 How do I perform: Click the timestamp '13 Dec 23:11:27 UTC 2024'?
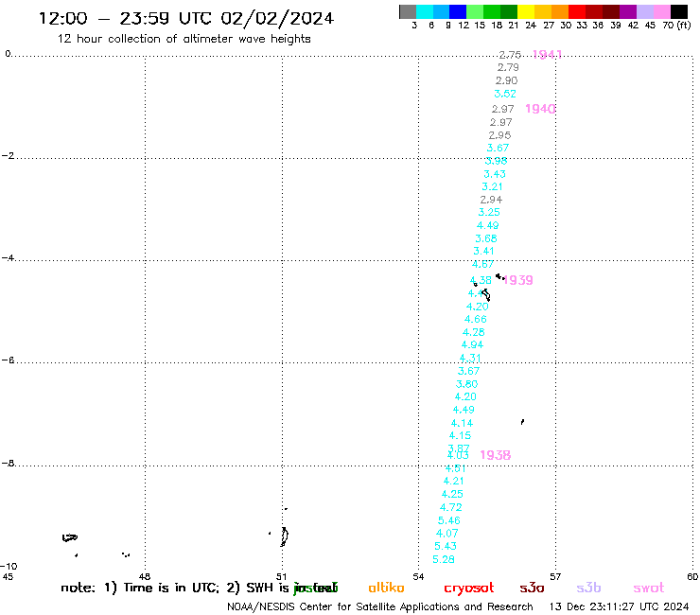(x=620, y=607)
